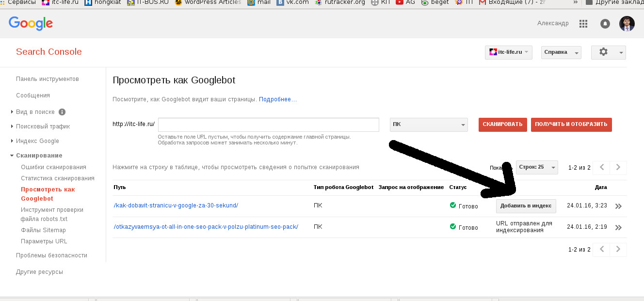Click the СКАНИРОВАТЬ button
644x301 pixels.
(x=503, y=125)
